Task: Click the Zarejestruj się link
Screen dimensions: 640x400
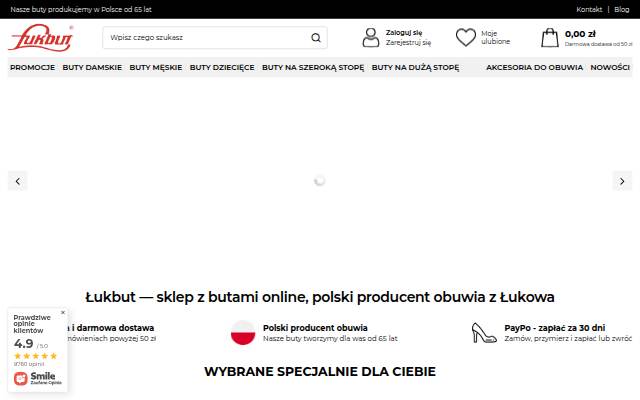Action: (409, 42)
